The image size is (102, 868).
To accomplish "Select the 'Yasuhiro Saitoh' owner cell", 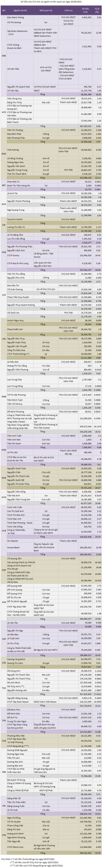I will tap(15, 219).
